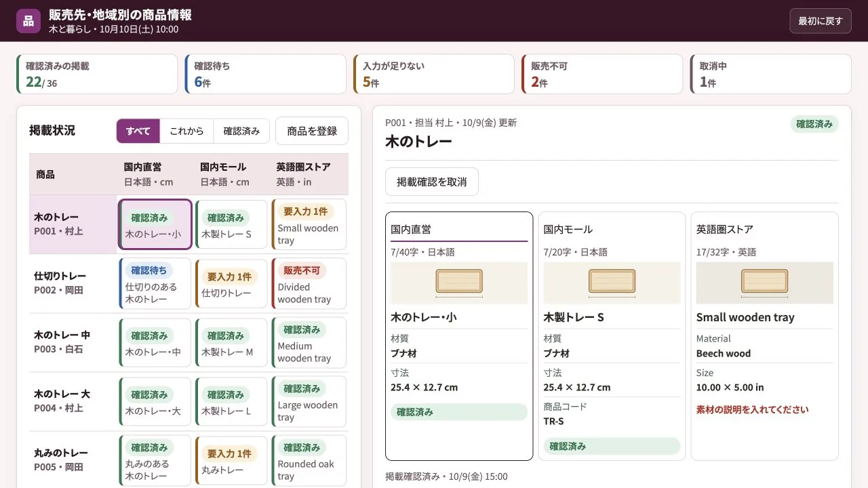Select the 木製トレー S listing cell
The width and height of the screenshot is (868, 488).
231,224
